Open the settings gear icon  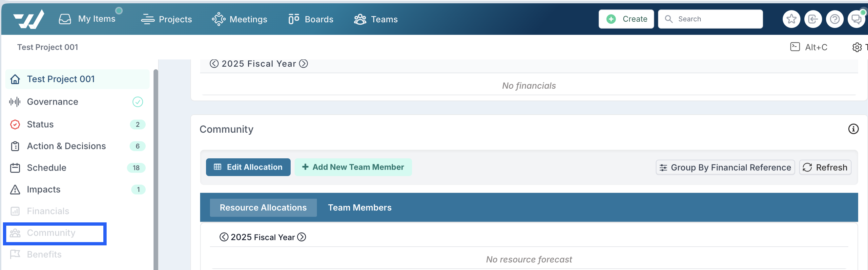(x=857, y=47)
